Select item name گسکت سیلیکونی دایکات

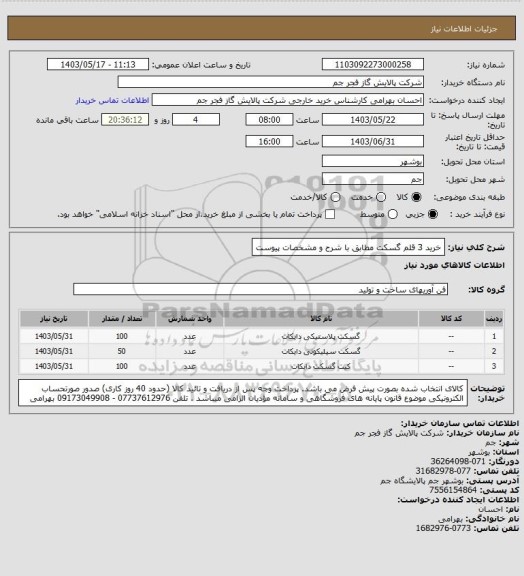point(321,351)
